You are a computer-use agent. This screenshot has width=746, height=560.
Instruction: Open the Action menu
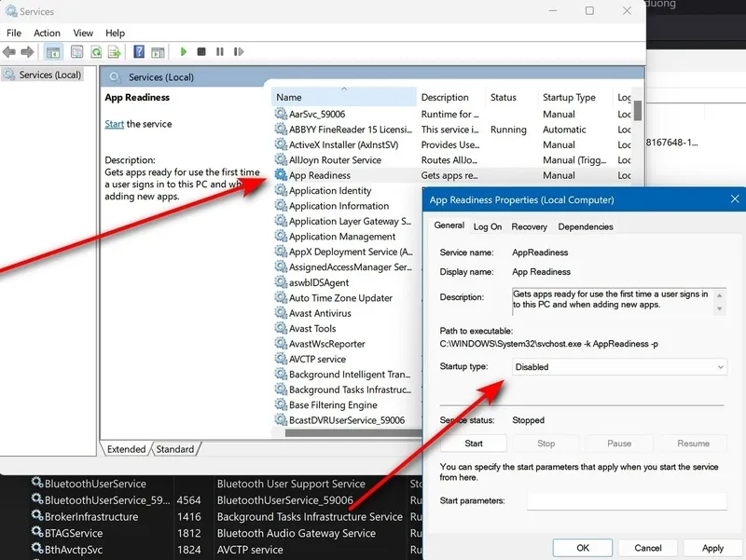(47, 33)
